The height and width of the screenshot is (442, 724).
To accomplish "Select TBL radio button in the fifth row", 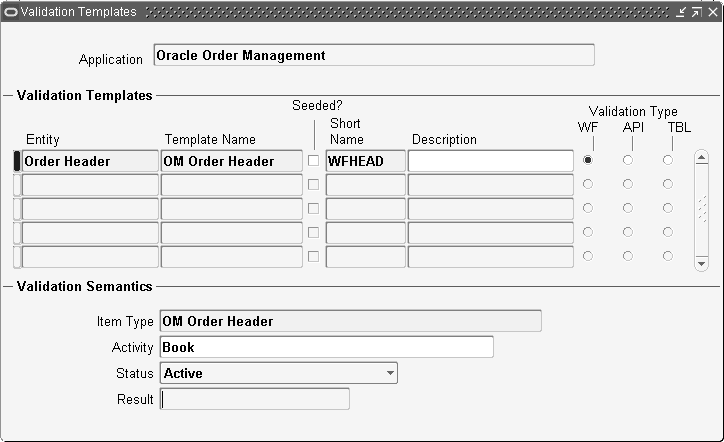I will point(668,256).
